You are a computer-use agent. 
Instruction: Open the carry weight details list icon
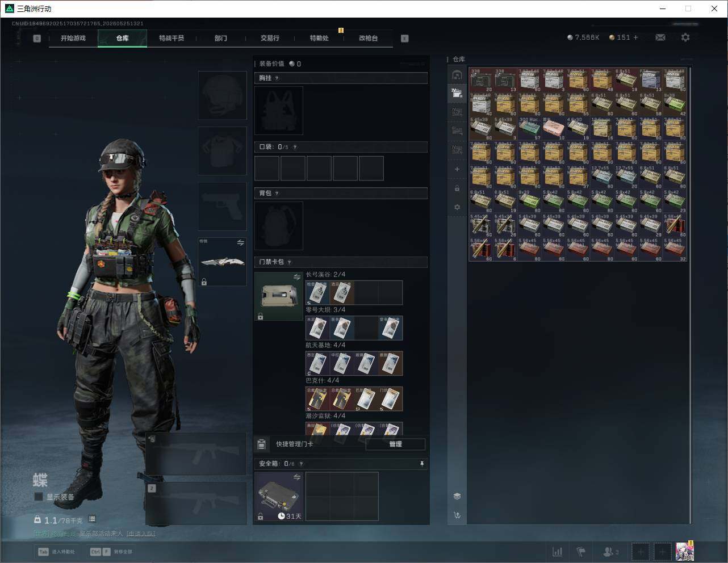tap(92, 519)
